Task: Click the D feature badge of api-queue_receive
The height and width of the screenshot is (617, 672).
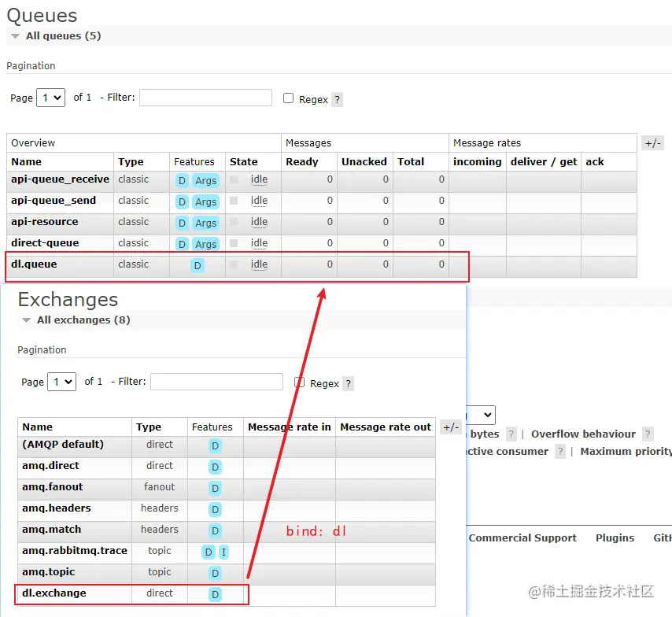Action: 182,180
